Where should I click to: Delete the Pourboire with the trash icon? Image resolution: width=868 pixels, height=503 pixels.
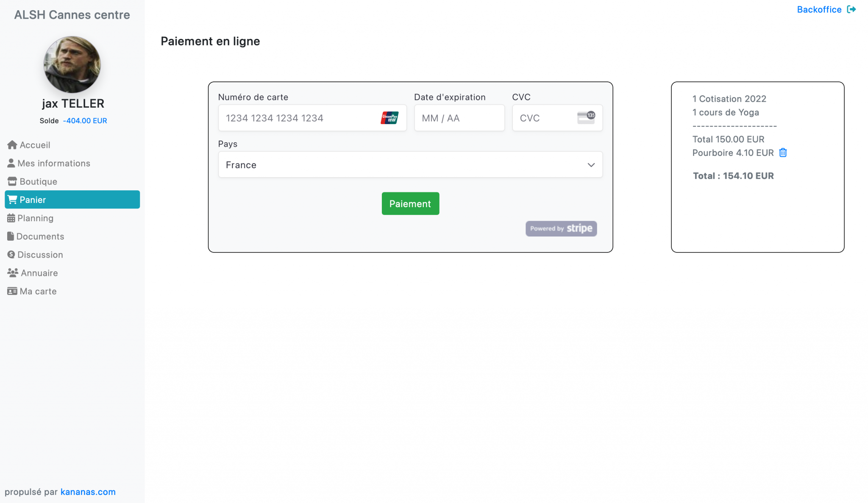pos(782,153)
